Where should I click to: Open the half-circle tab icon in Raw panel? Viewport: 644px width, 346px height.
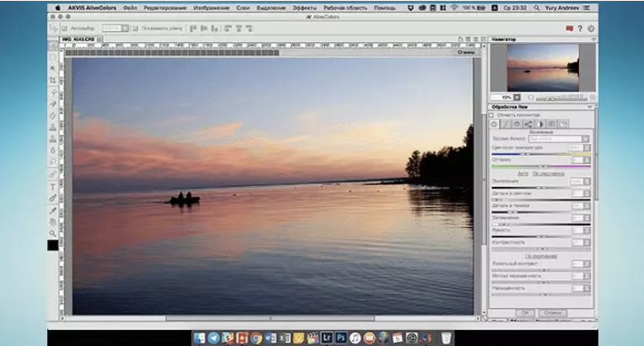(x=540, y=124)
